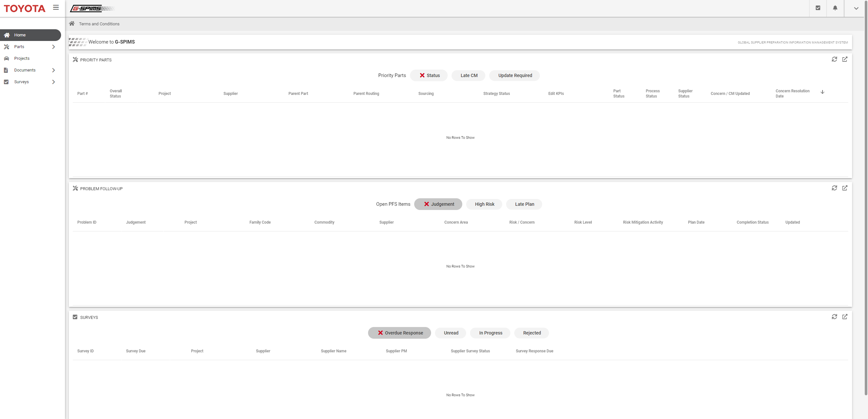Open the user dropdown chevron in header
The image size is (868, 419).
click(x=856, y=8)
